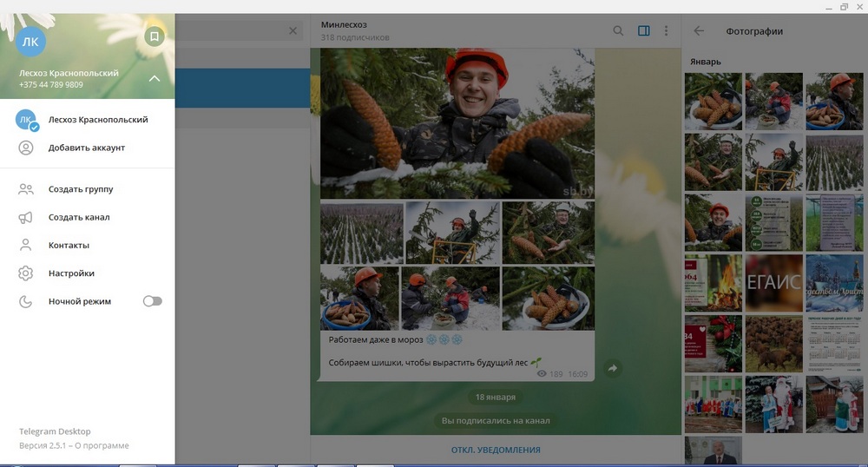The image size is (868, 467).
Task: Go back using arrow in Фотографии panel
Action: pos(699,31)
